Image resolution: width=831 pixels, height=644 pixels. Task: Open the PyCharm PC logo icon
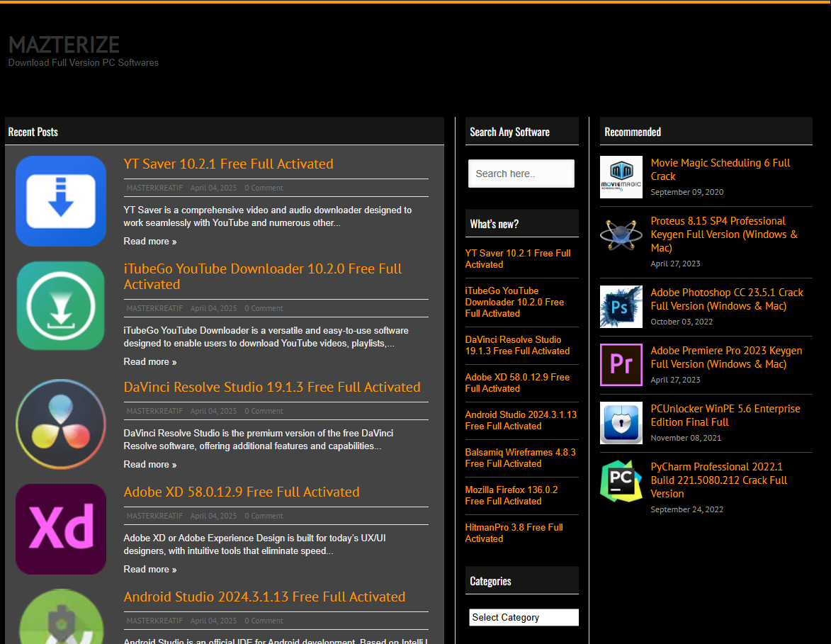coord(621,481)
